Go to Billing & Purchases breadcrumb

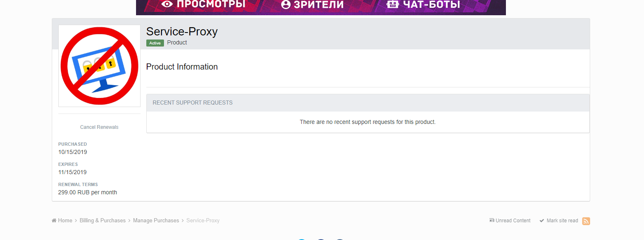(103, 221)
